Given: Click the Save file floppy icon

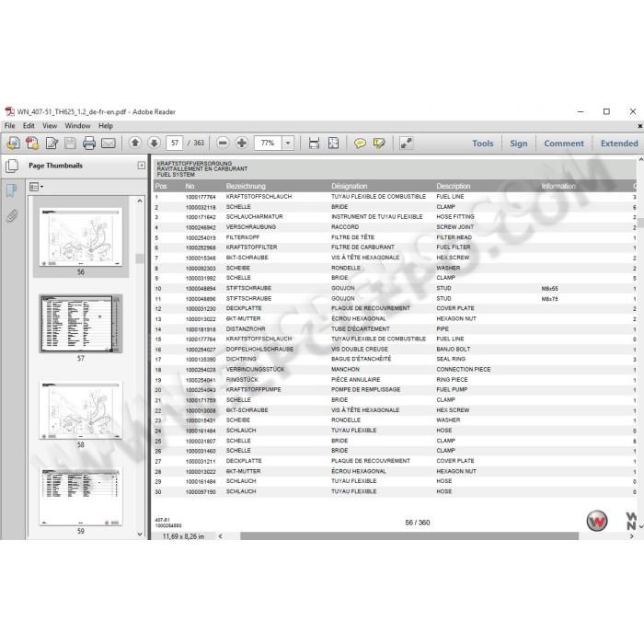Looking at the screenshot, I should click(x=70, y=143).
